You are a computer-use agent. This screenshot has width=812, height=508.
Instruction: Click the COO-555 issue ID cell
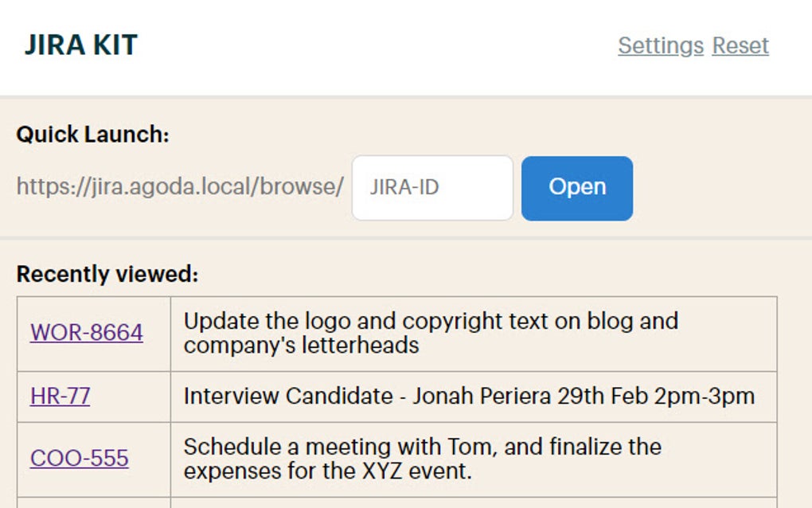coord(92,458)
